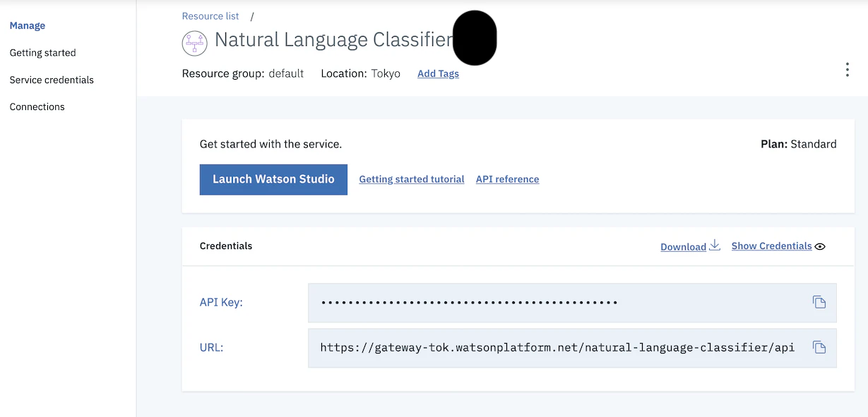Click the masked API Key field
The image size is (868, 417).
(572, 302)
